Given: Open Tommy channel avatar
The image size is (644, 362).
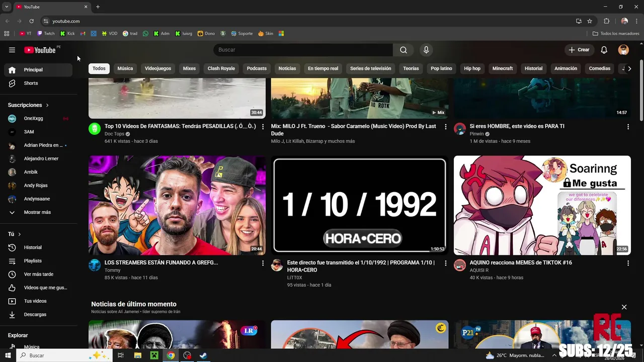Looking at the screenshot, I should click(95, 265).
